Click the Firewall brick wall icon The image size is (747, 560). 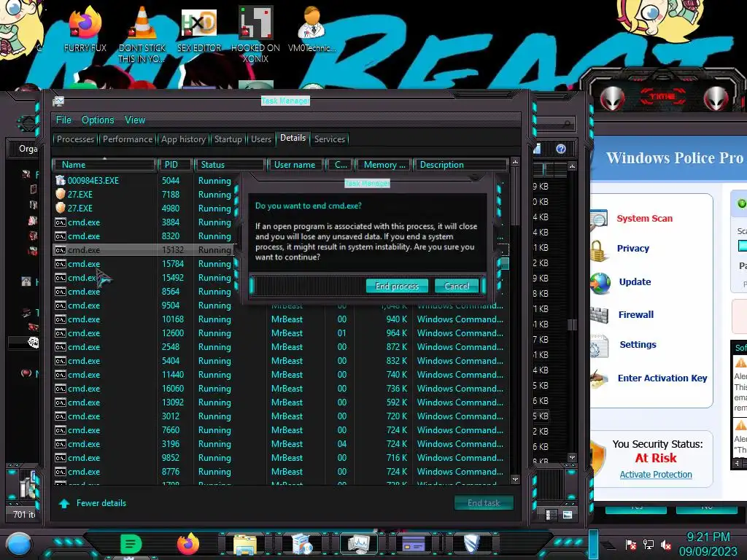coord(600,315)
